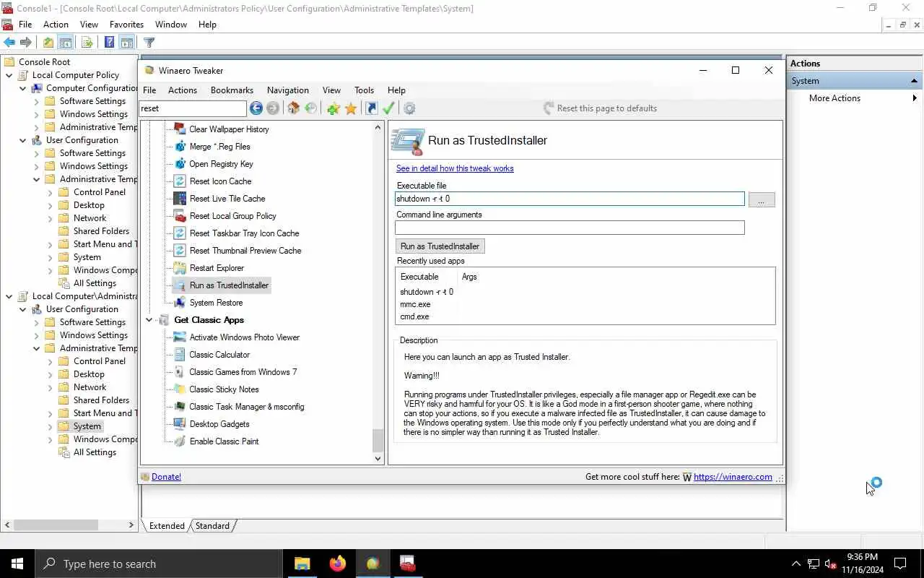Open the Action menu in MMC
This screenshot has width=924, height=578.
pyautogui.click(x=56, y=24)
